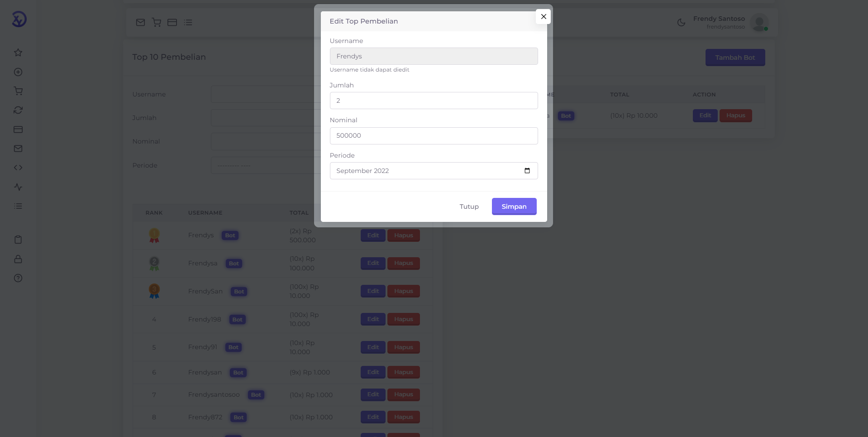Click the Tambah Bot button

point(735,58)
